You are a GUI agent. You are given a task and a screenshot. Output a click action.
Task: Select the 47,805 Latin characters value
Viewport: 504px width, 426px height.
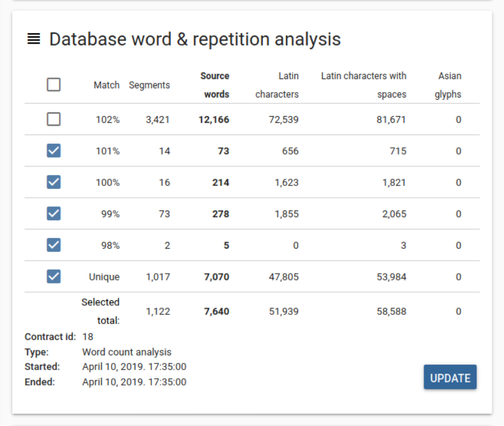pos(284,277)
